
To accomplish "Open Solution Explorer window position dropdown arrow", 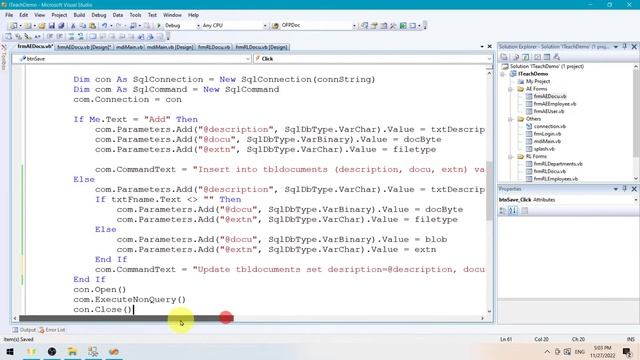I will (x=616, y=47).
